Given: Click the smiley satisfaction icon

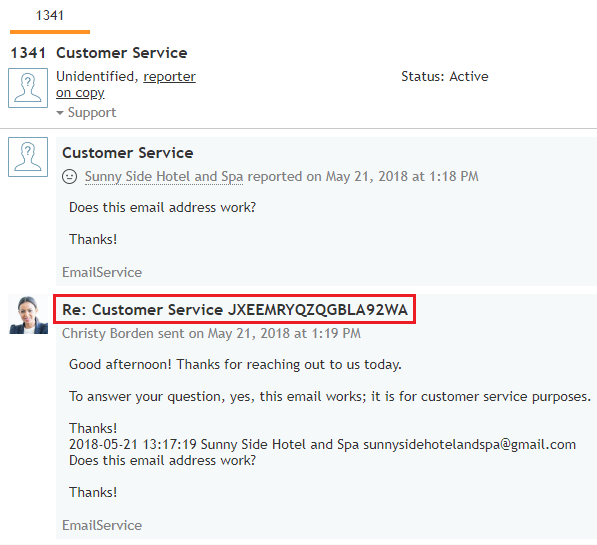Looking at the screenshot, I should (x=70, y=177).
